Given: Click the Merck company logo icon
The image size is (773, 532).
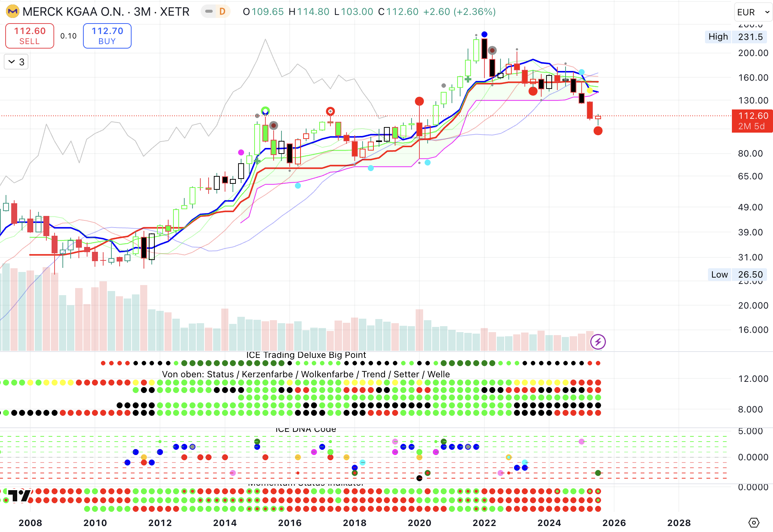Looking at the screenshot, I should [x=13, y=12].
